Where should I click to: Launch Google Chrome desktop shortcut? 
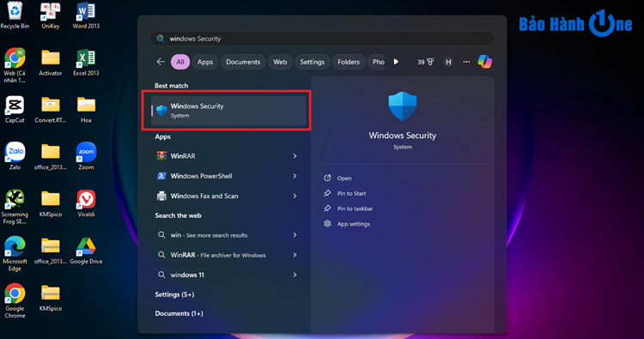click(15, 301)
